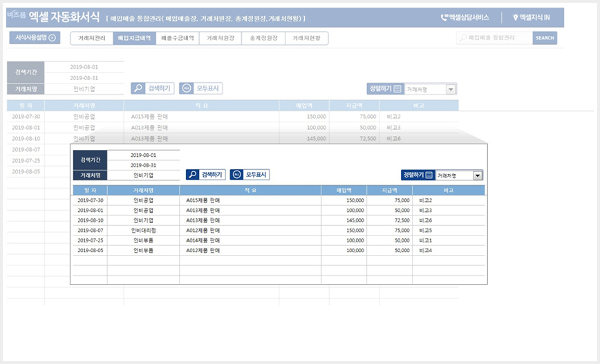The image size is (600, 364).
Task: Click the magnifier icon beside 검색하기 in popup
Action: (x=192, y=175)
